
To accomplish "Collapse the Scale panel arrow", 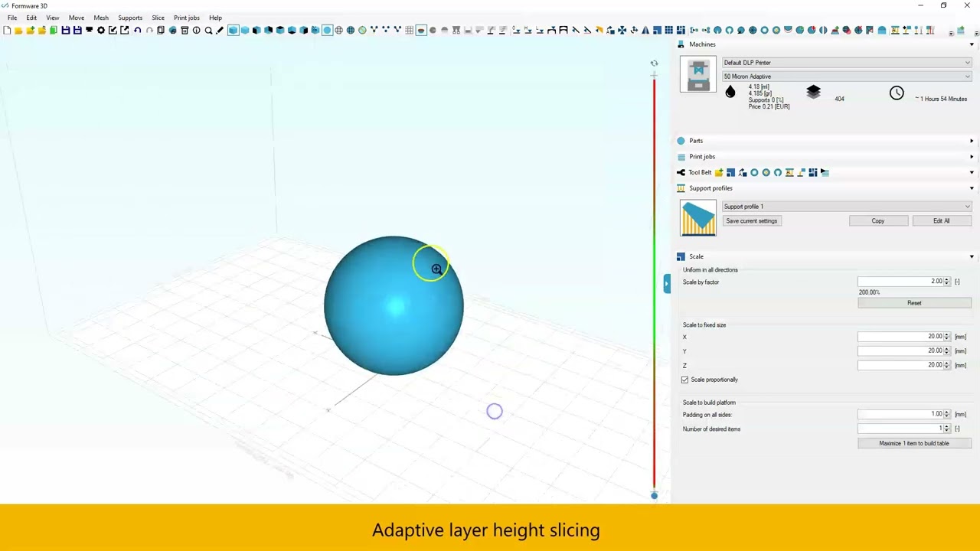I will [x=972, y=256].
